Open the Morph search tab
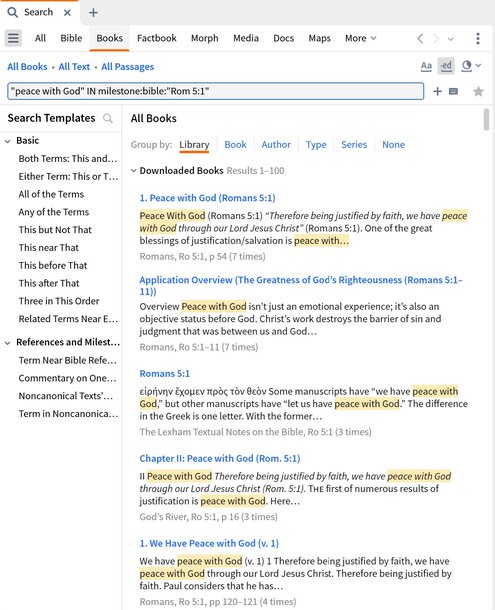This screenshot has height=610, width=495. click(x=204, y=38)
